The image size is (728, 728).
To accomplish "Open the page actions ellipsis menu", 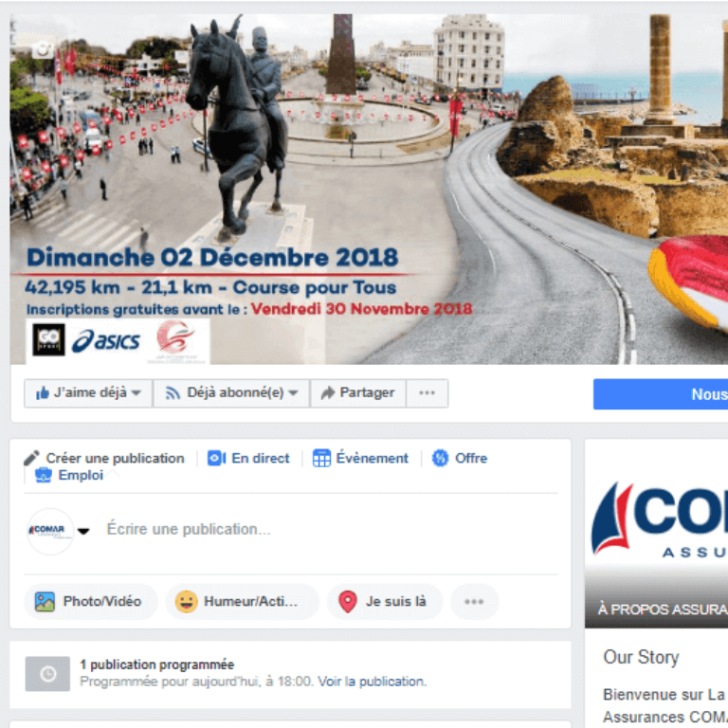I will [428, 393].
